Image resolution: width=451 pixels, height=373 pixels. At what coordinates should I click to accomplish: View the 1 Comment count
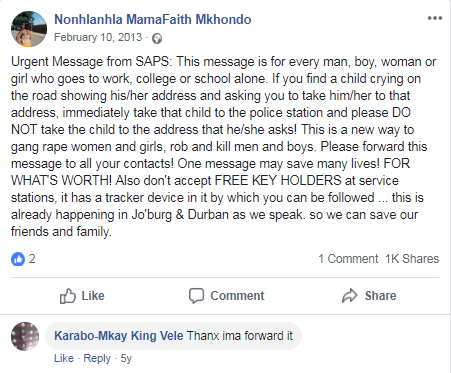(x=348, y=259)
